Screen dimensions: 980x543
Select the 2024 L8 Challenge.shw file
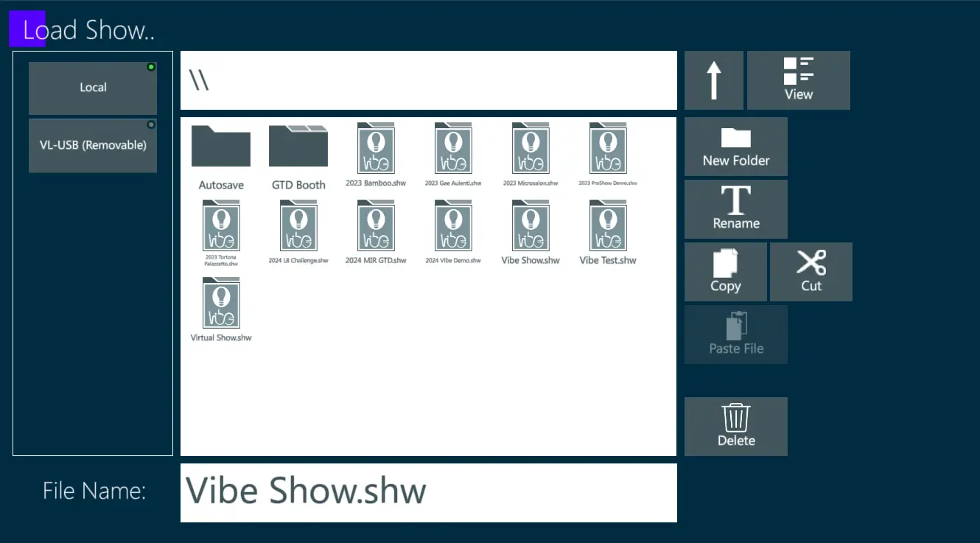click(298, 232)
